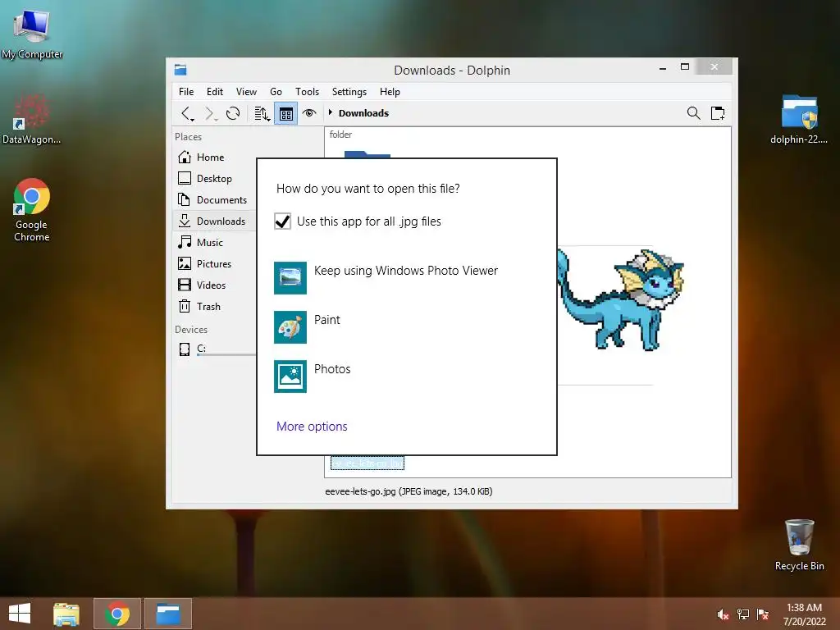Open Documents in the Places panel
This screenshot has height=630, width=840.
(214, 200)
